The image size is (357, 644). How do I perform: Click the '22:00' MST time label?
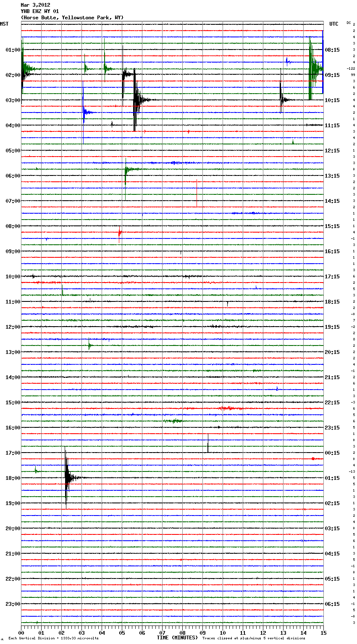click(x=13, y=579)
